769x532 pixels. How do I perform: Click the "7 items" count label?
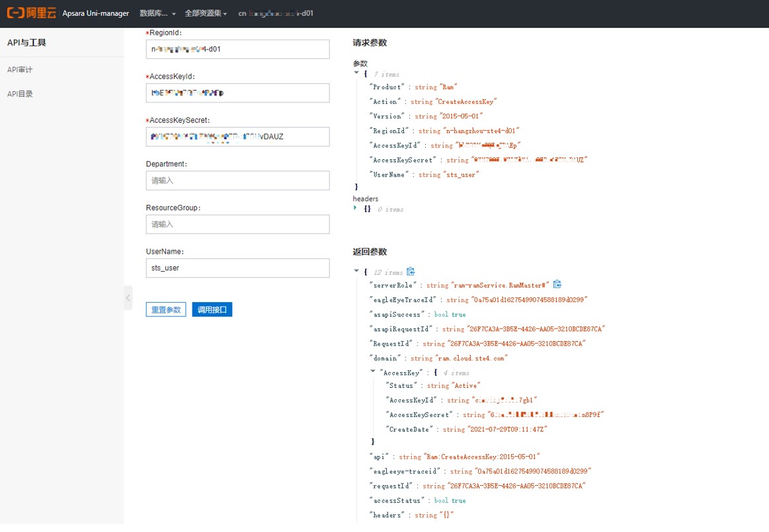(387, 75)
